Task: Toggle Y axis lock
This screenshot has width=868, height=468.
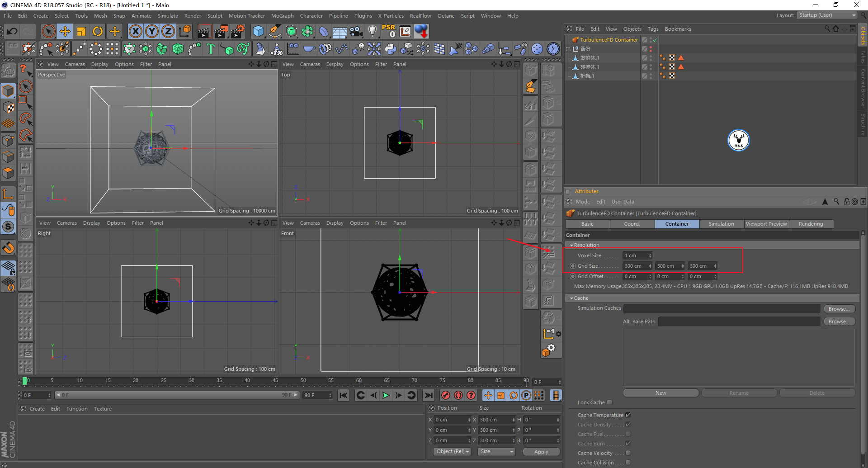Action: (x=152, y=31)
